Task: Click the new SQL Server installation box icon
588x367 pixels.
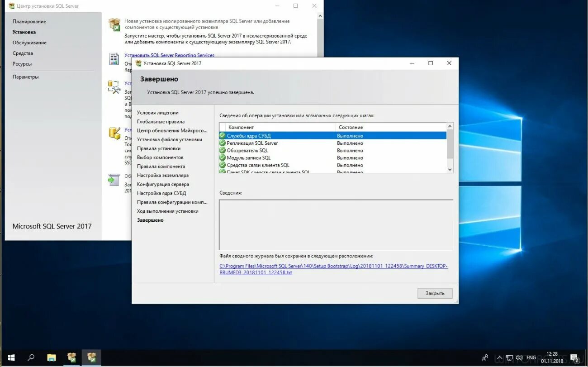Action: (114, 24)
